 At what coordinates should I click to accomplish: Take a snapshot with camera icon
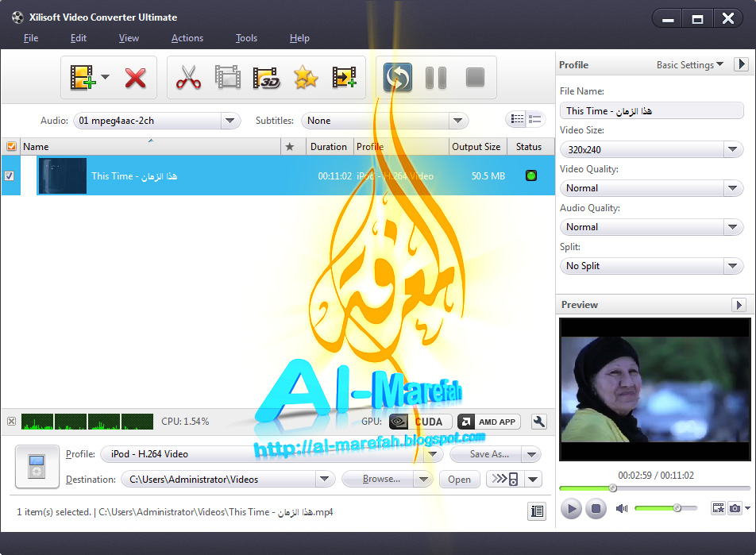pyautogui.click(x=735, y=507)
